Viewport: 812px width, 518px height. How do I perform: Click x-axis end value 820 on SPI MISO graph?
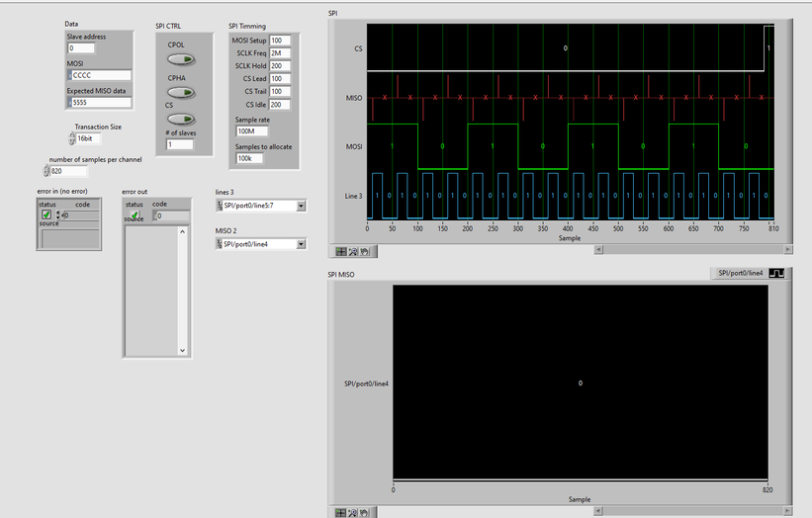(767, 489)
